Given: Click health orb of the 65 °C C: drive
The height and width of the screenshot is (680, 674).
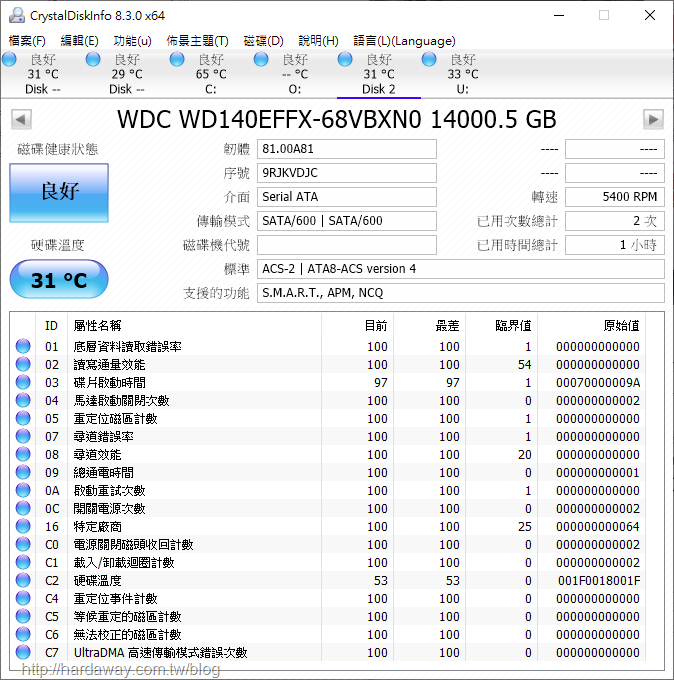Looking at the screenshot, I should tap(177, 59).
